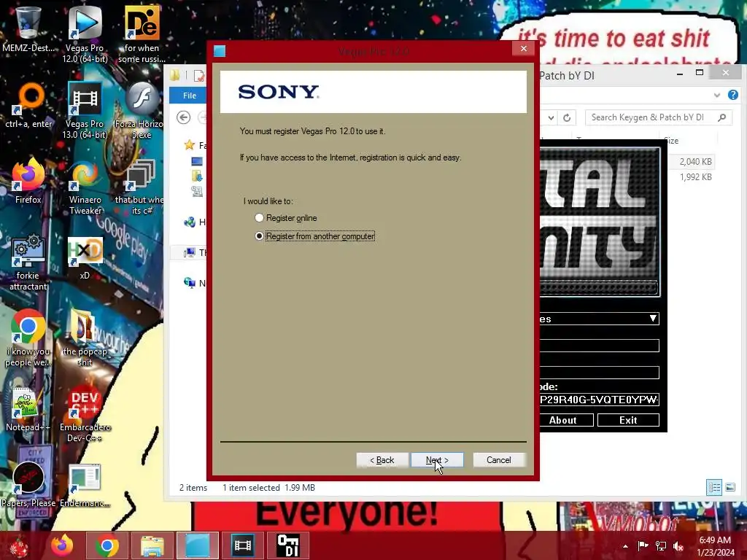
Task: Click the Next button in Vegas dialog
Action: coord(437,460)
